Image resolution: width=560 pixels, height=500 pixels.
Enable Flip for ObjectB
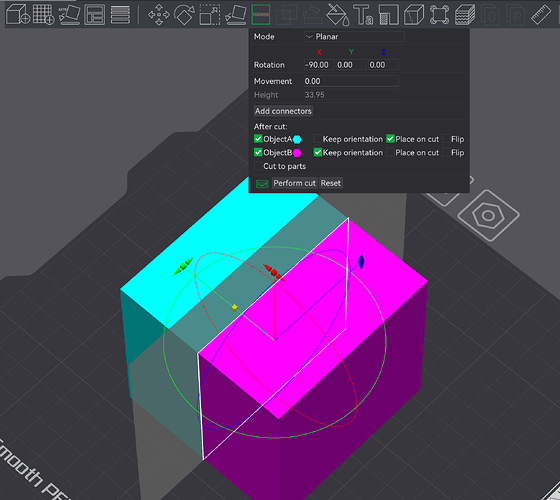point(446,152)
